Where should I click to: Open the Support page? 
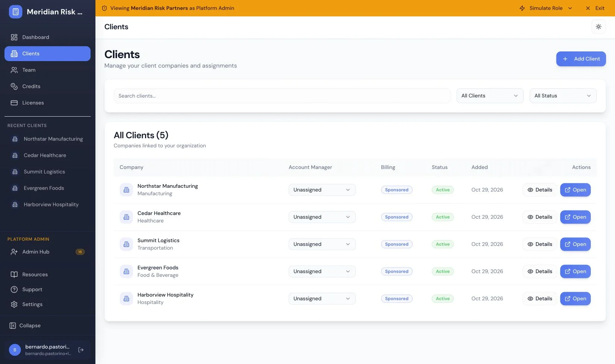click(47, 289)
